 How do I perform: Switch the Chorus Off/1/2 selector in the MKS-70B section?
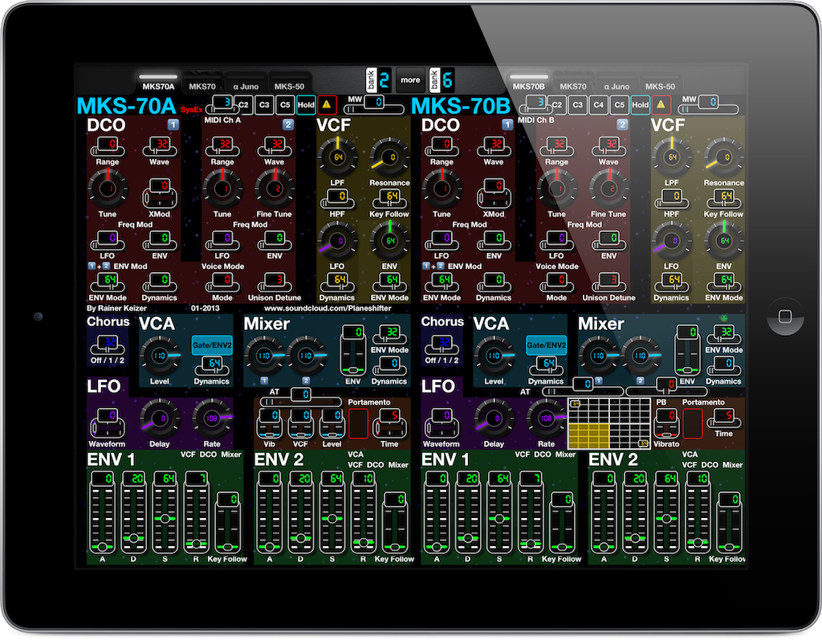[442, 344]
